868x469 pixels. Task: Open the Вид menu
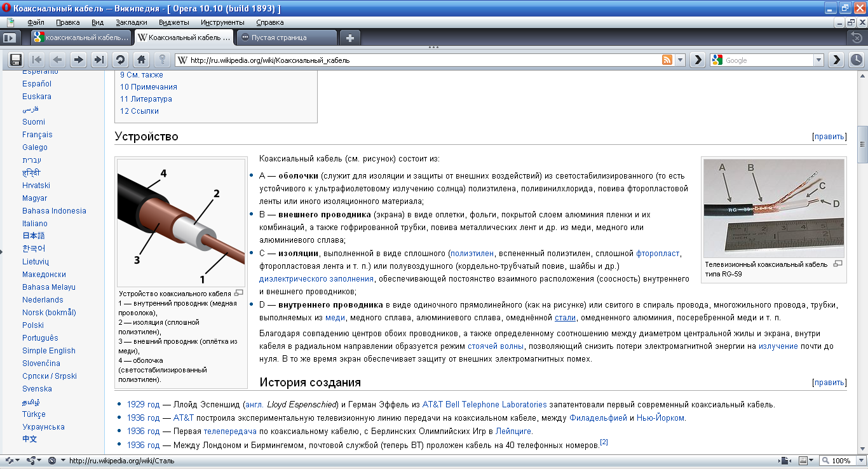point(98,22)
